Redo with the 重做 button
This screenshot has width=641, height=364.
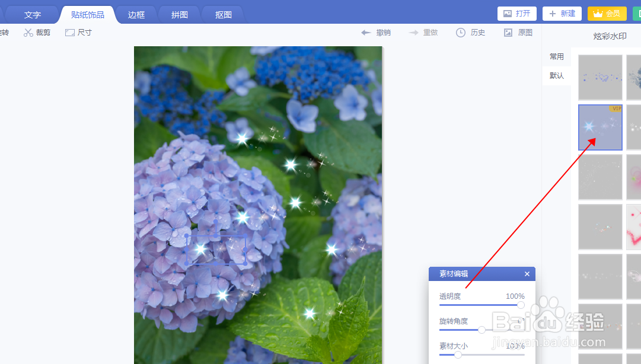tap(423, 33)
